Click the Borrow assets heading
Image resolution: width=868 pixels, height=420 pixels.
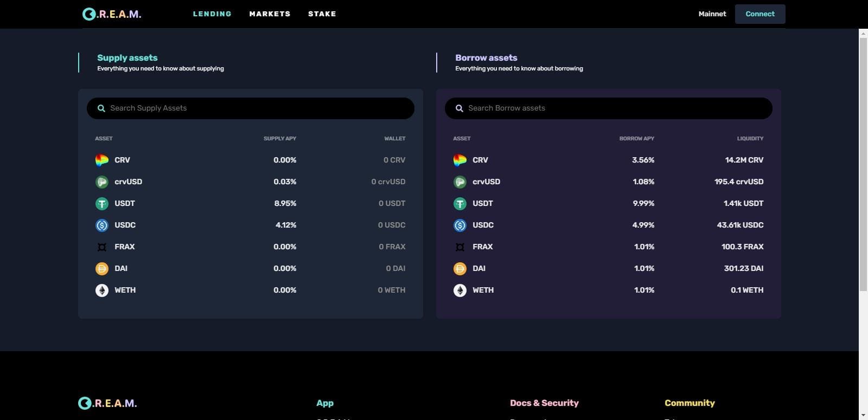point(486,58)
